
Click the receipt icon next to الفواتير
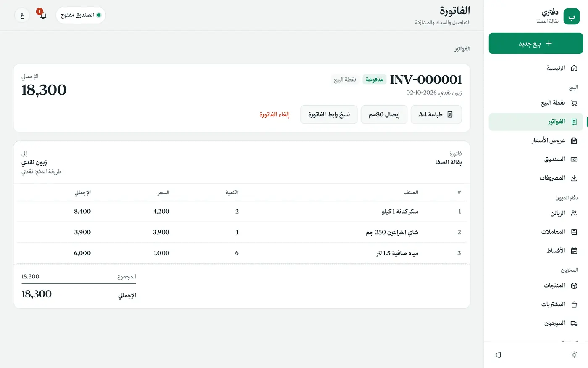(574, 122)
